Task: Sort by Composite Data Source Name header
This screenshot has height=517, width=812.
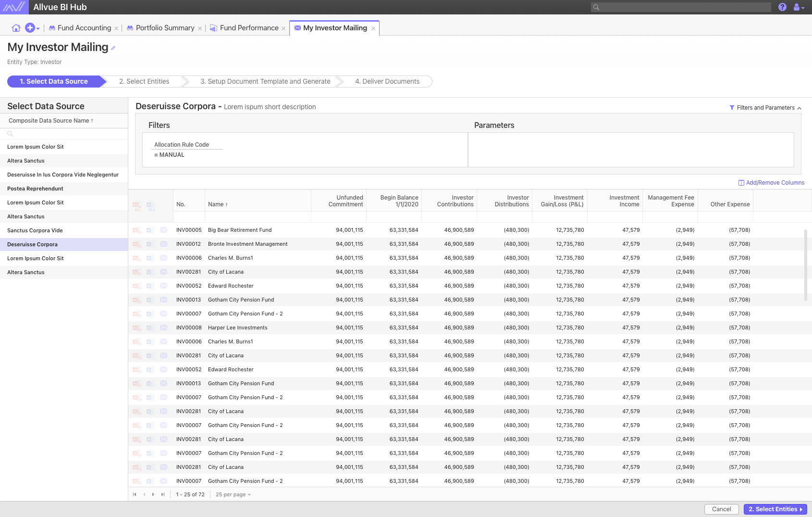Action: pyautogui.click(x=51, y=121)
